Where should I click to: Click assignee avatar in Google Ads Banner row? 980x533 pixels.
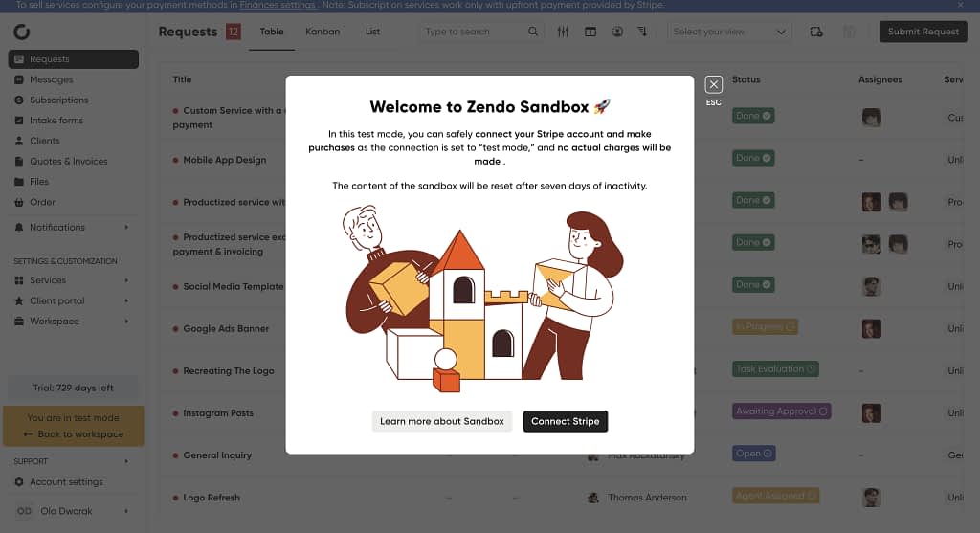[871, 328]
